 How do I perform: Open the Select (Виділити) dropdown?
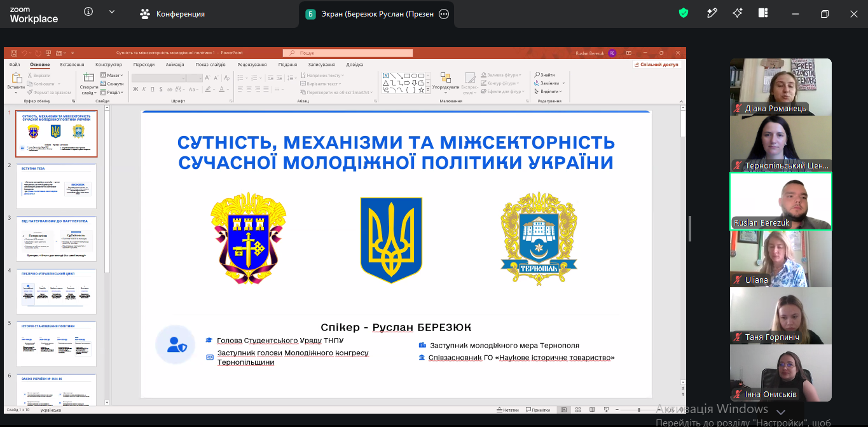point(547,91)
